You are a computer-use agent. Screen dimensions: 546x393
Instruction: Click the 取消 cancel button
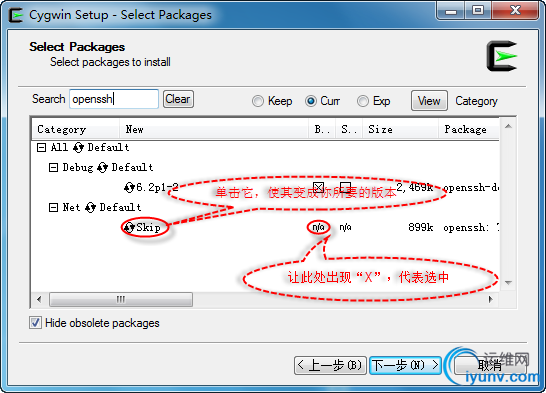tap(490, 365)
